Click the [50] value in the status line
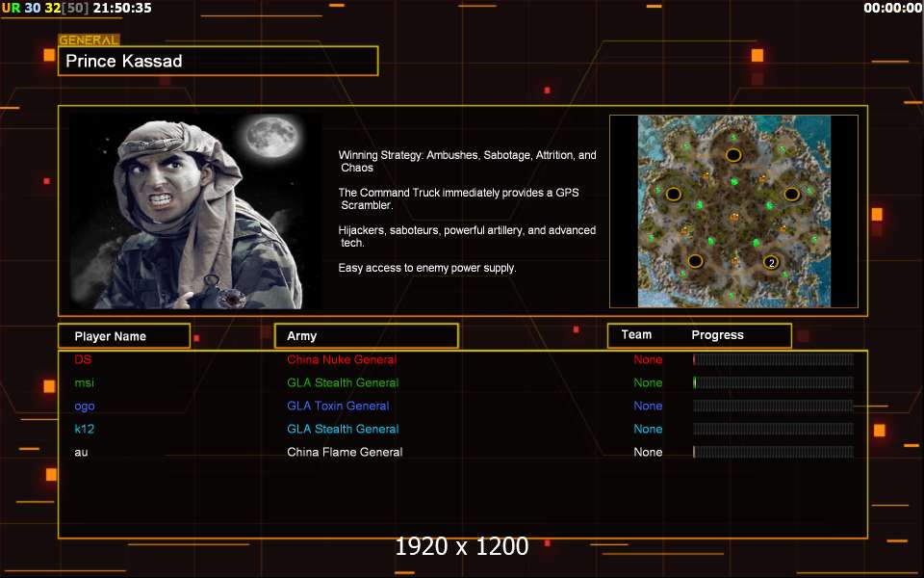 75,8
